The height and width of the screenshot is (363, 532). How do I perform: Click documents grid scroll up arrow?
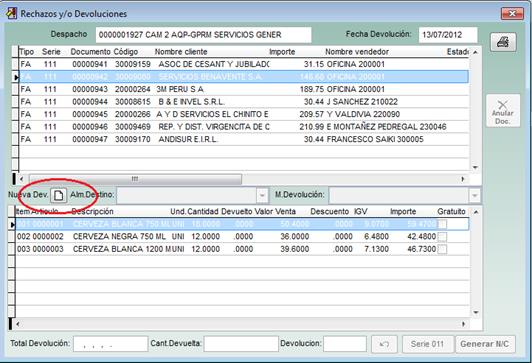[x=475, y=52]
